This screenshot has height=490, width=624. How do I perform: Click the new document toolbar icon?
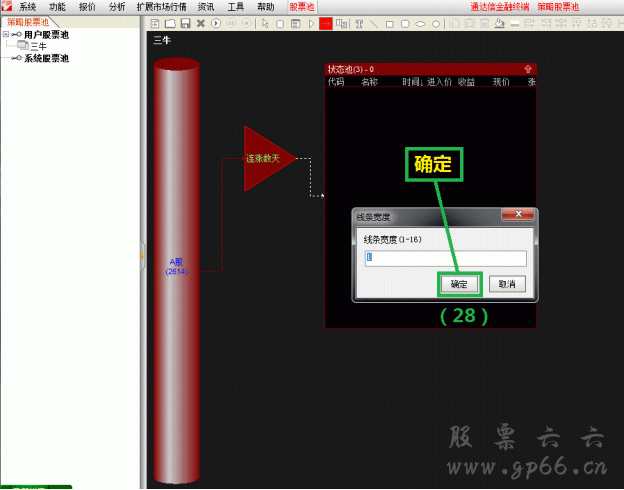coord(155,23)
